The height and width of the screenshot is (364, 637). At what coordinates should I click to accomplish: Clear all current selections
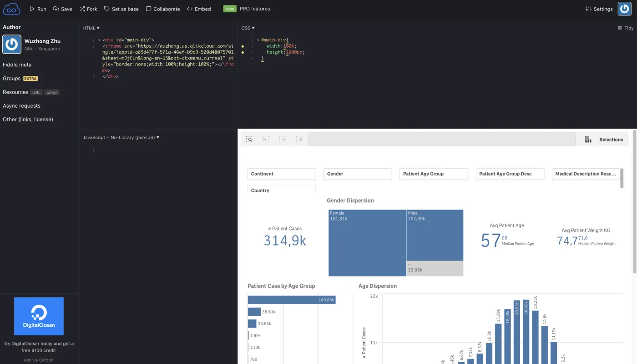[300, 139]
